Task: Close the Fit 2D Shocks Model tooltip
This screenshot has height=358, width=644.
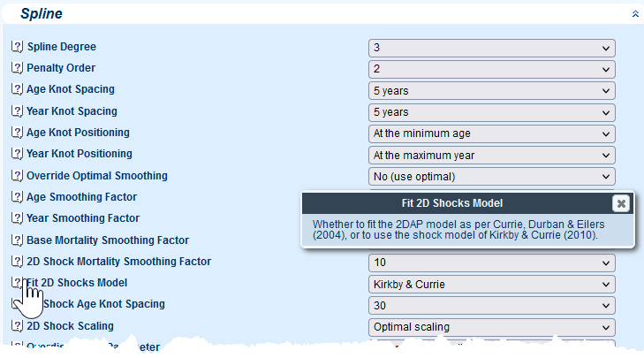Action: 621,203
